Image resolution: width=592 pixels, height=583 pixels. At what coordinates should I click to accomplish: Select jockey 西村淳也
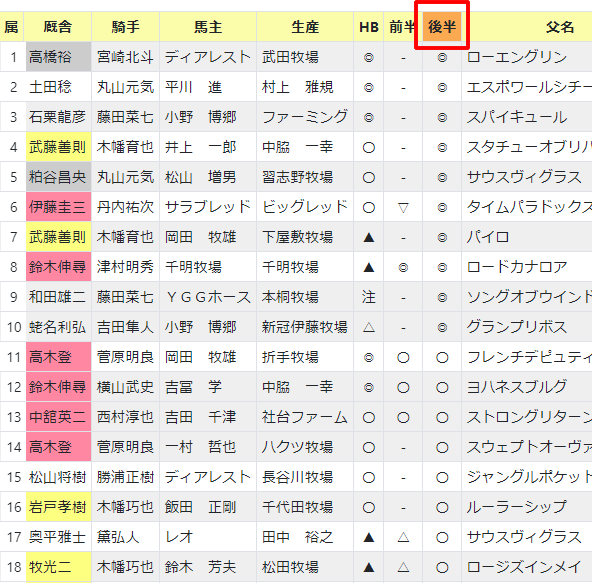click(x=125, y=417)
